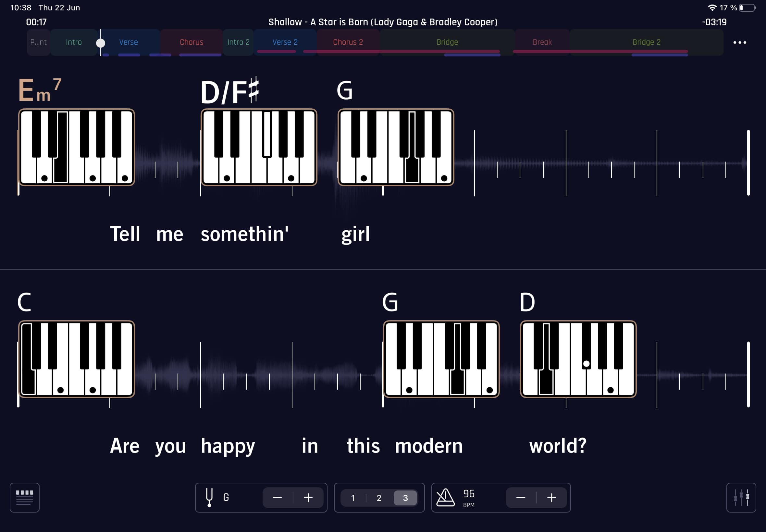This screenshot has height=532, width=766.
Task: Click the tuner/pitch fork icon
Action: (x=210, y=498)
